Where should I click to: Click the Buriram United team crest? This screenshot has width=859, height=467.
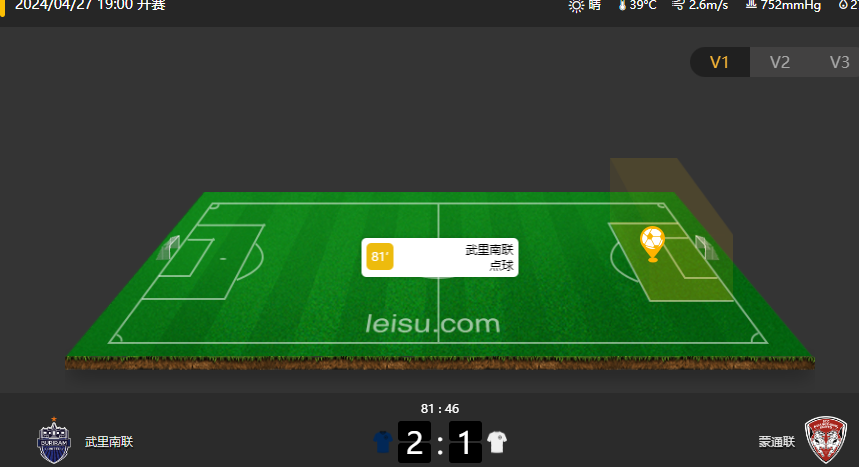point(54,440)
